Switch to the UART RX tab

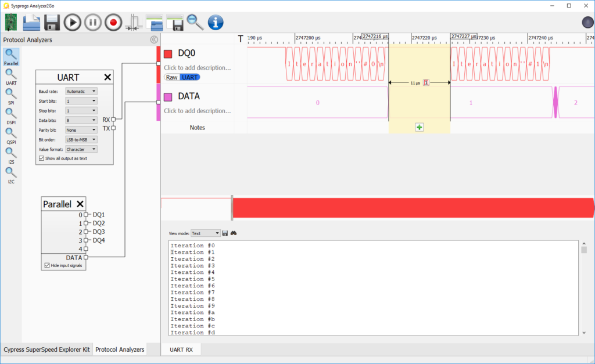[181, 349]
